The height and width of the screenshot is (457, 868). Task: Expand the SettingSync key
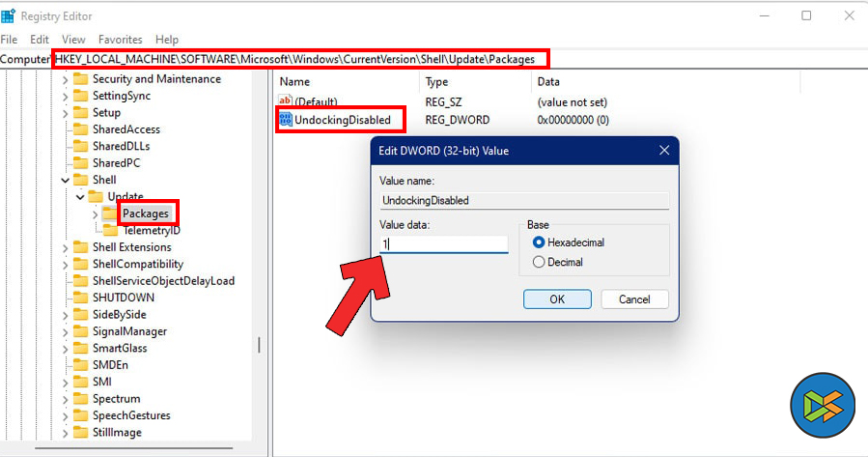click(x=65, y=97)
